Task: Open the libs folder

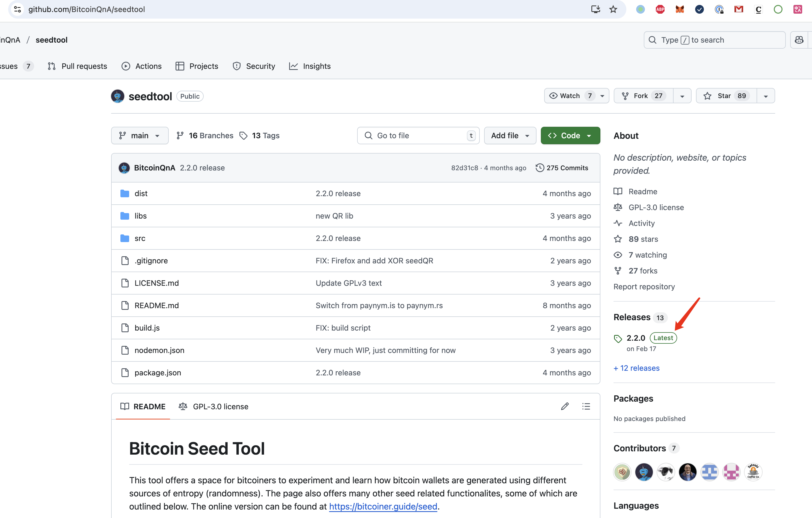Action: pyautogui.click(x=140, y=216)
